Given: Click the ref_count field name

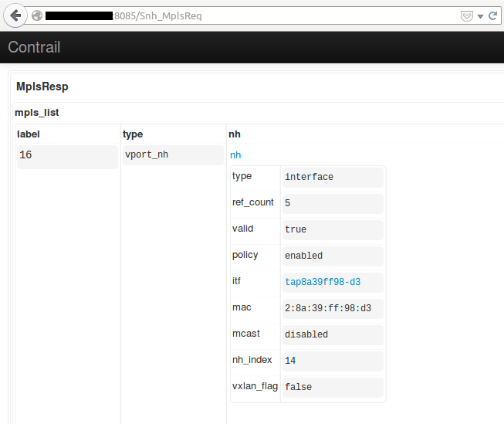Looking at the screenshot, I should tap(252, 202).
